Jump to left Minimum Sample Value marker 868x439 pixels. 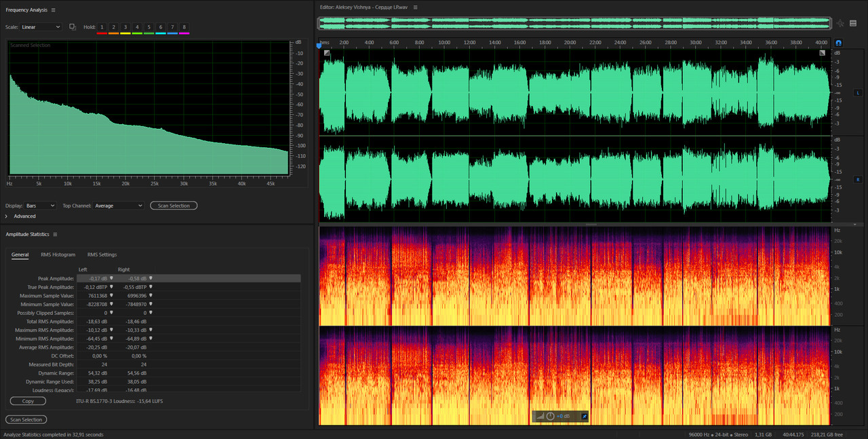pyautogui.click(x=112, y=305)
